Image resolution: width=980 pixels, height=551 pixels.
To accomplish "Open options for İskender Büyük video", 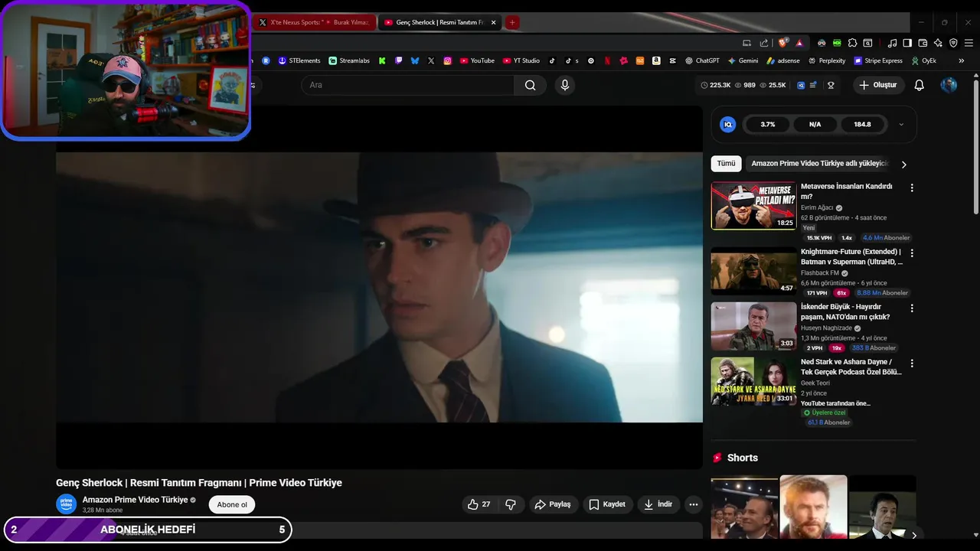I will (x=911, y=308).
